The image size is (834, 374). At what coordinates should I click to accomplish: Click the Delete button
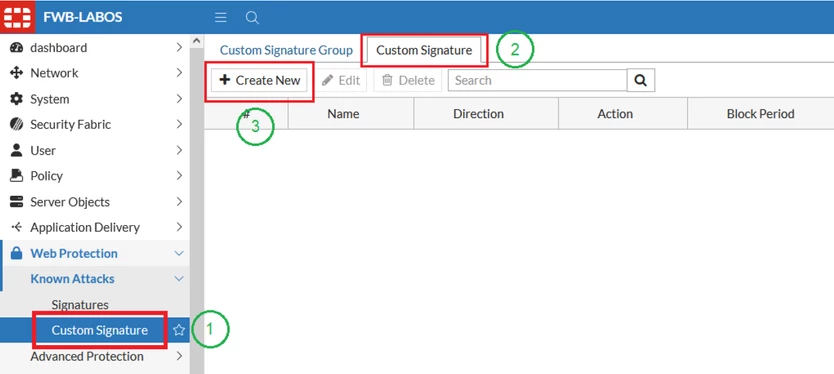point(408,80)
